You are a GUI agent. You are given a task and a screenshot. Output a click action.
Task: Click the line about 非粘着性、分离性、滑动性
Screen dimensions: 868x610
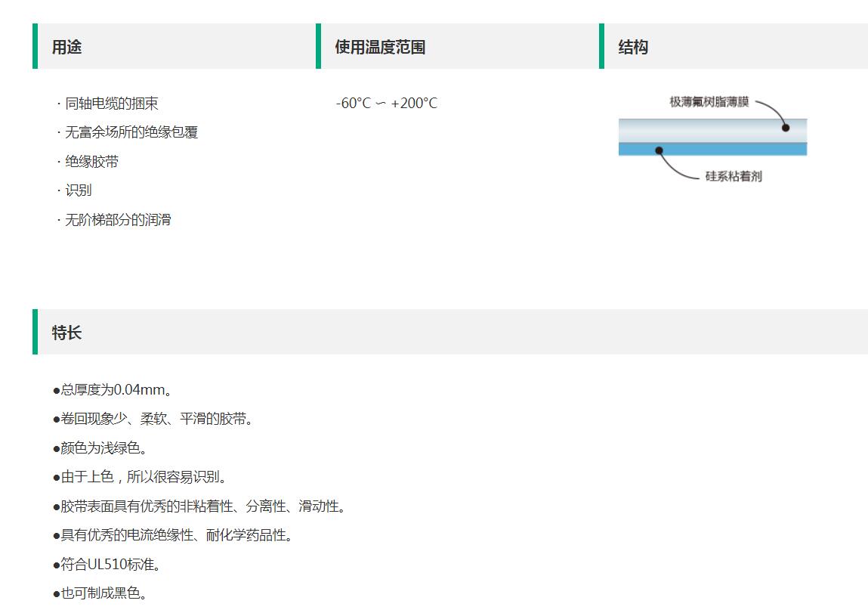199,506
